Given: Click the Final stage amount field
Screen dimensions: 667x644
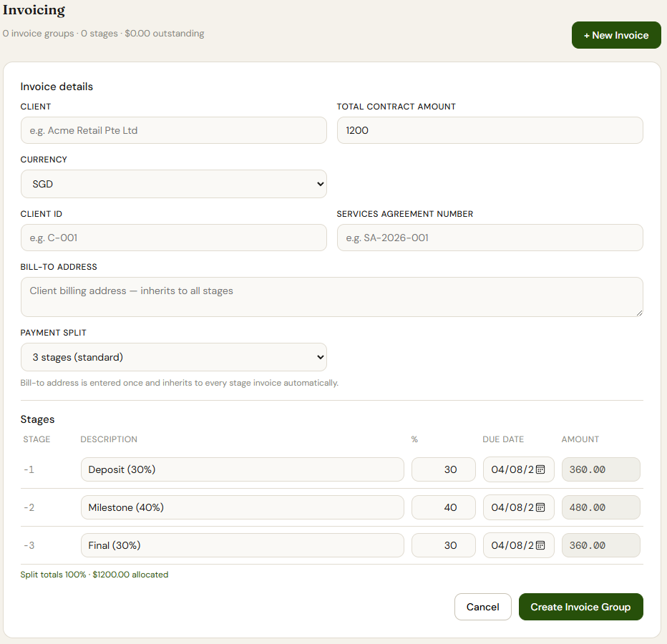Looking at the screenshot, I should click(x=601, y=545).
